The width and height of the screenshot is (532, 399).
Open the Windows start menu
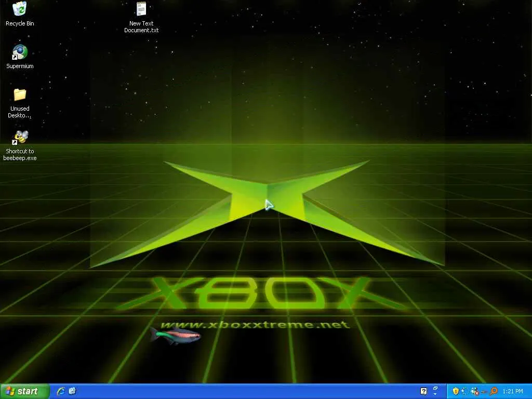point(25,391)
